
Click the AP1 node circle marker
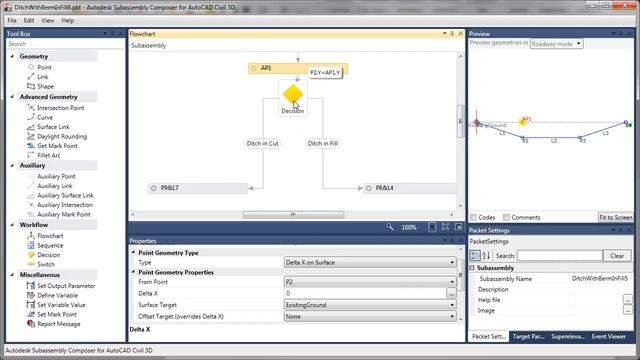[x=254, y=68]
